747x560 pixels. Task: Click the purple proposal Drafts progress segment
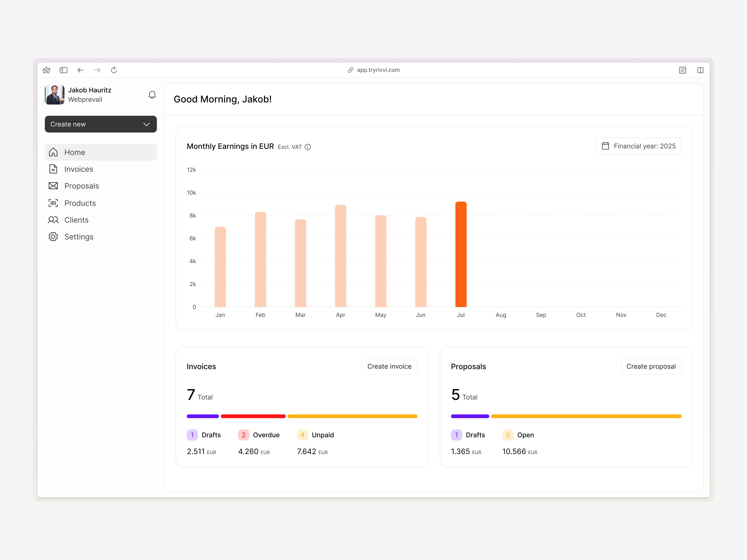click(x=470, y=416)
